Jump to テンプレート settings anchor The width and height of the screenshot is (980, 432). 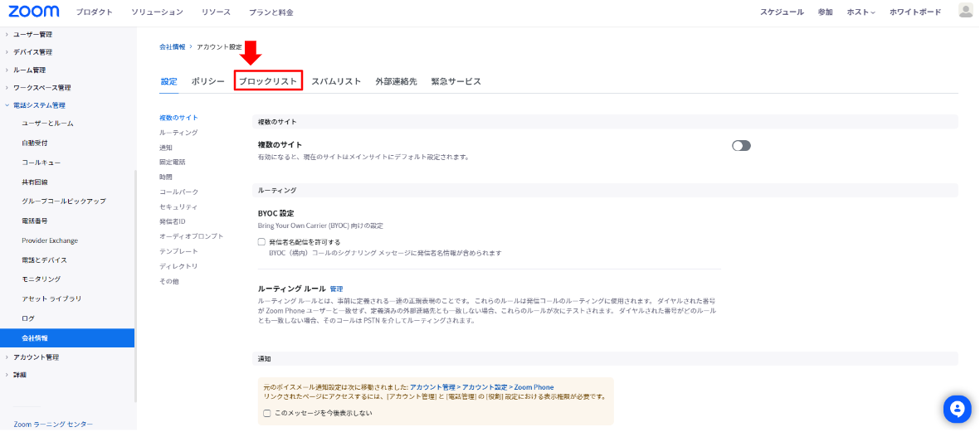178,251
